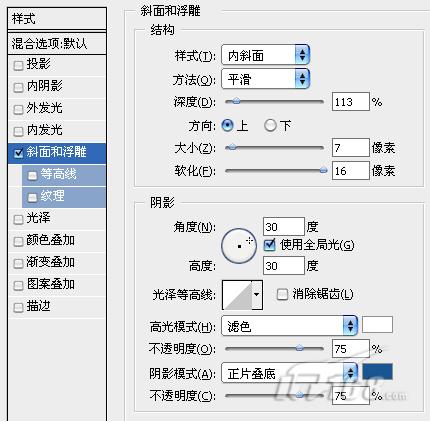Select the 描边 stroke style entry

[x=57, y=307]
